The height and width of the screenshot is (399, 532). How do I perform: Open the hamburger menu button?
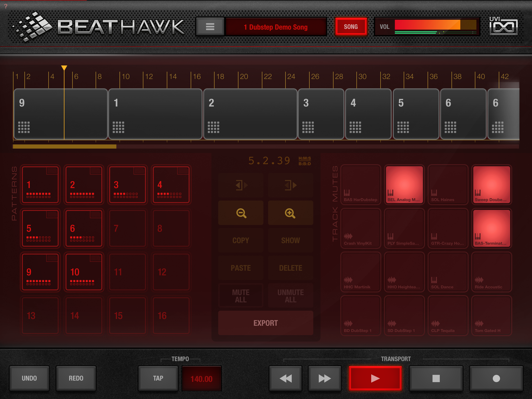(210, 26)
